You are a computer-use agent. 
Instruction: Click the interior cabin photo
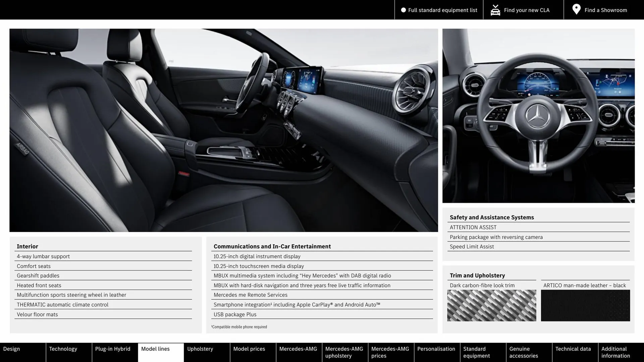pos(224,130)
